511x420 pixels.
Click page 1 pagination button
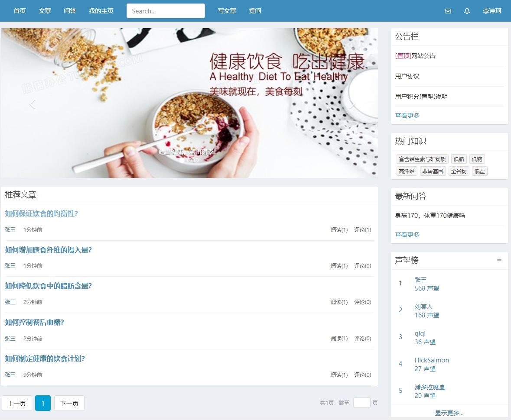coord(43,403)
